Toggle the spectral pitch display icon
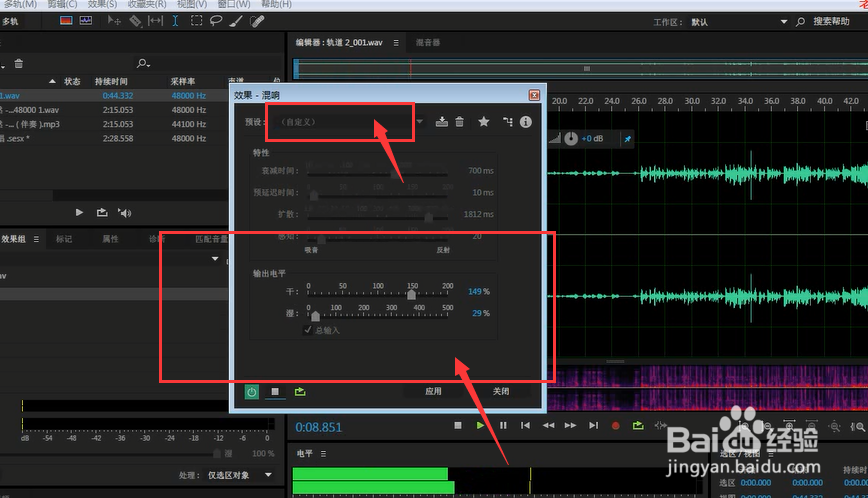This screenshot has height=498, width=868. 86,21
